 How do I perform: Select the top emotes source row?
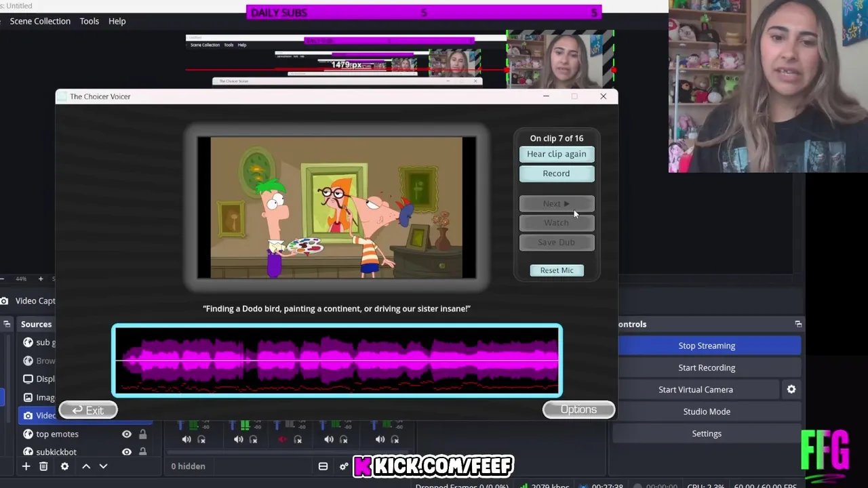(85, 434)
